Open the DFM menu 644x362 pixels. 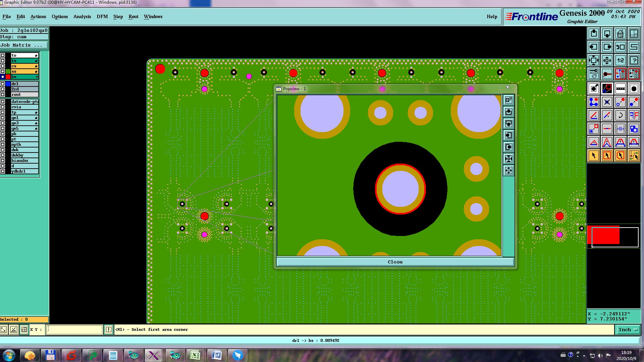point(102,16)
